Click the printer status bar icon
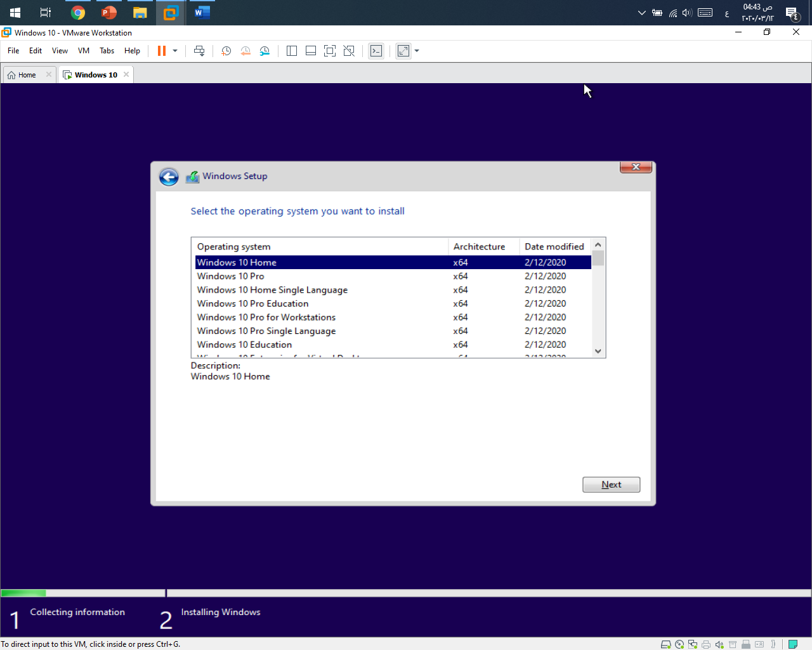Viewport: 812px width, 650px height. (706, 644)
